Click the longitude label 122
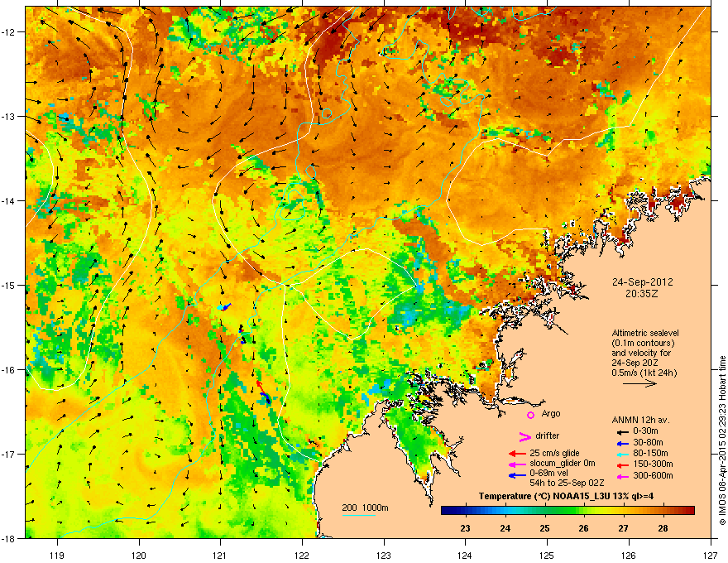This screenshot has width=728, height=563. point(302,555)
